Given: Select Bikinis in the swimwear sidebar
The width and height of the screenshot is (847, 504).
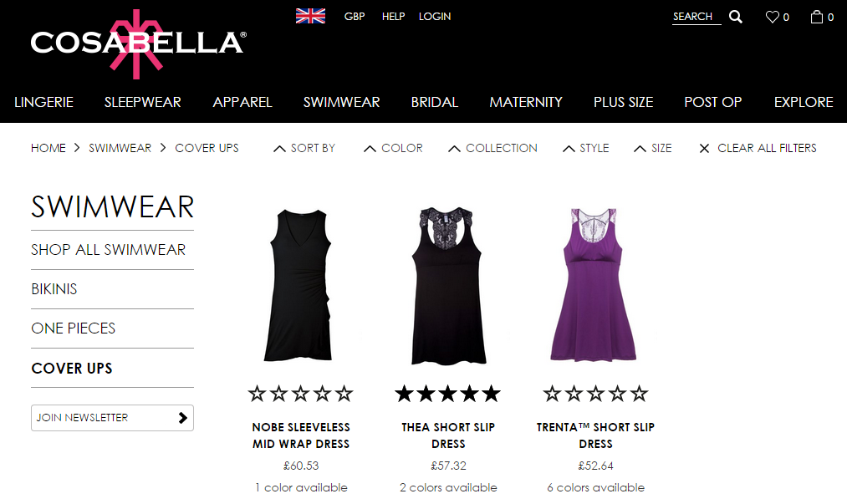Looking at the screenshot, I should [54, 289].
